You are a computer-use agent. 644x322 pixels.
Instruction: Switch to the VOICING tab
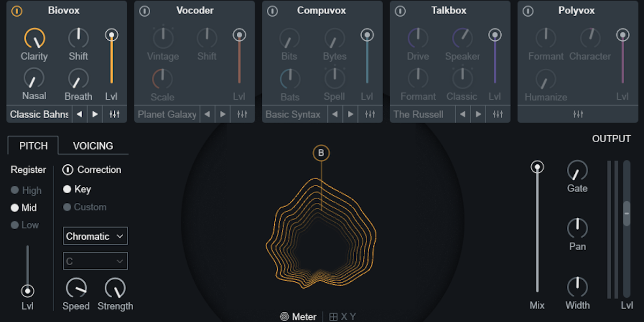[93, 145]
